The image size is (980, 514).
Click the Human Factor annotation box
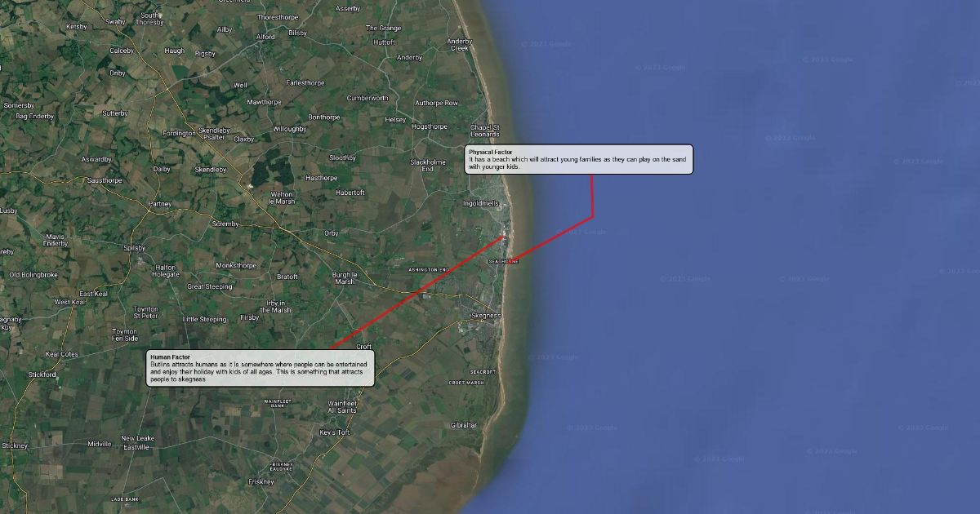click(261, 368)
